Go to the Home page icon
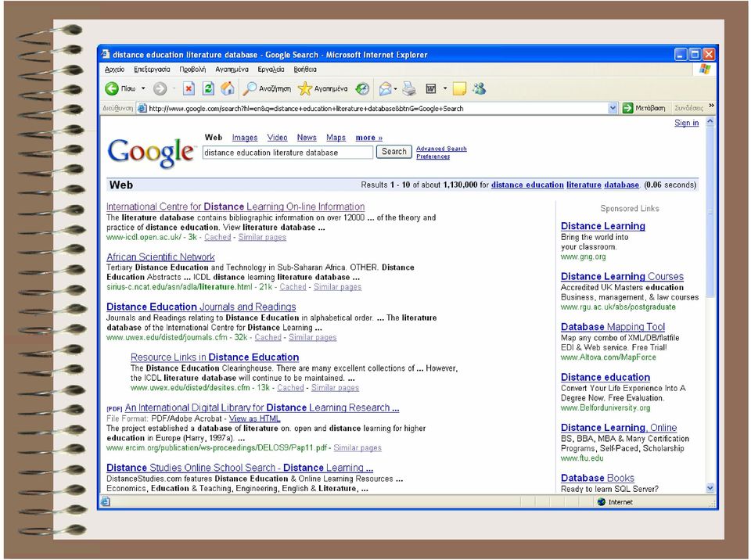Viewport: 751px width, 560px height. 228,88
